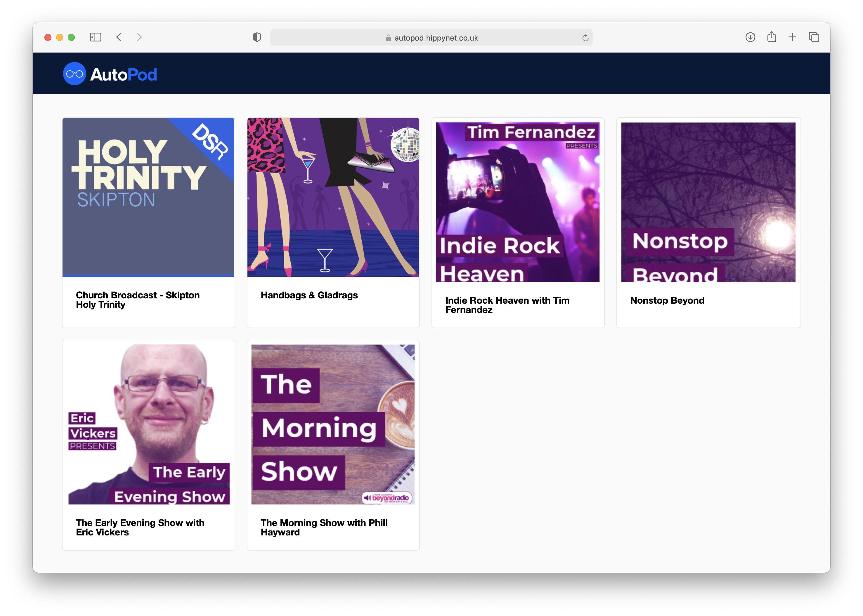The height and width of the screenshot is (616, 863).
Task: Open the Eric Vickers Early Evening Show artwork
Action: (149, 424)
